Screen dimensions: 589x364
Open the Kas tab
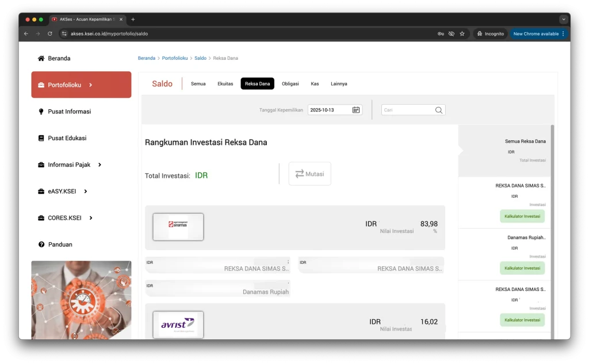[315, 84]
